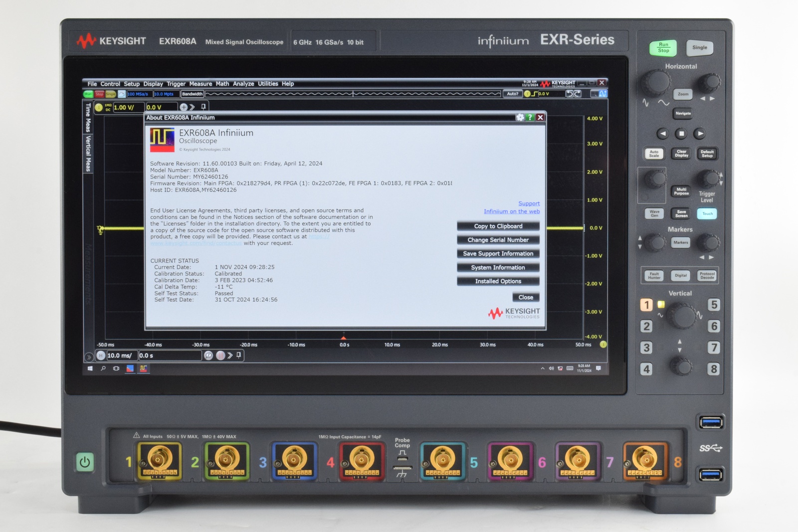
Task: Show hidden system tray icons chevron
Action: coord(543,368)
